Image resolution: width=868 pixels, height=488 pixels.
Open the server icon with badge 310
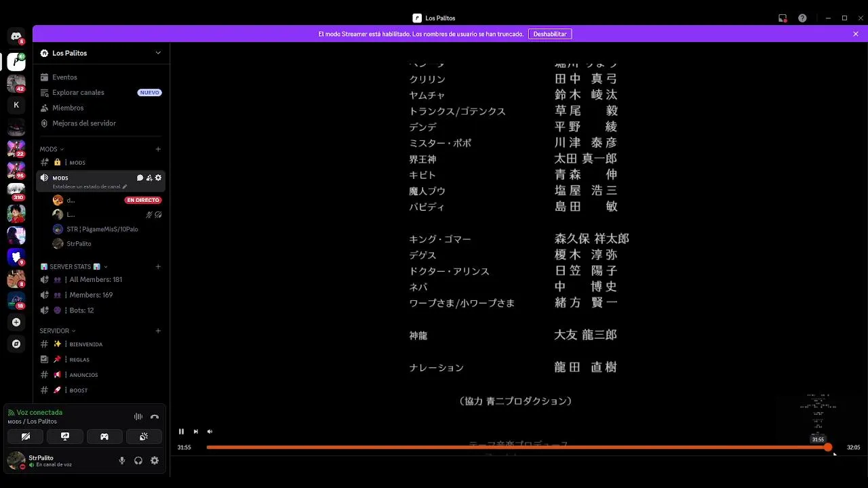16,192
